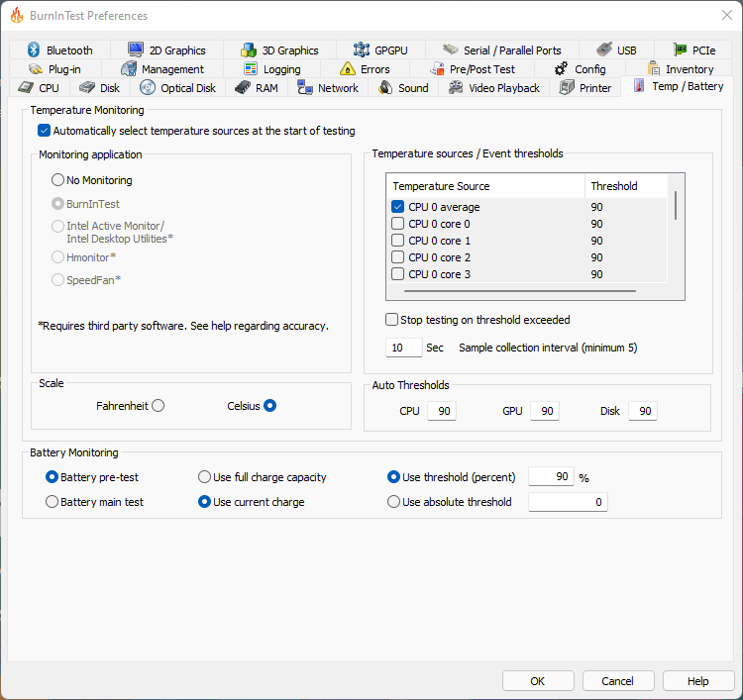The image size is (743, 700).
Task: Click the CPU chip icon
Action: point(26,87)
